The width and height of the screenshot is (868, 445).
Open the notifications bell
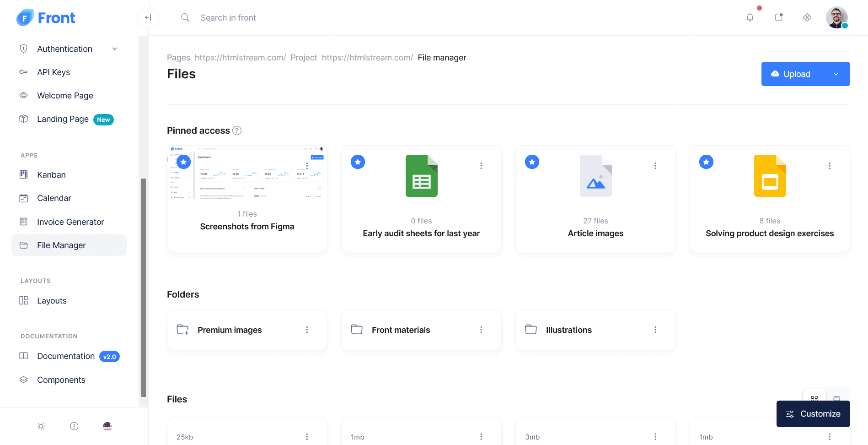click(x=750, y=17)
